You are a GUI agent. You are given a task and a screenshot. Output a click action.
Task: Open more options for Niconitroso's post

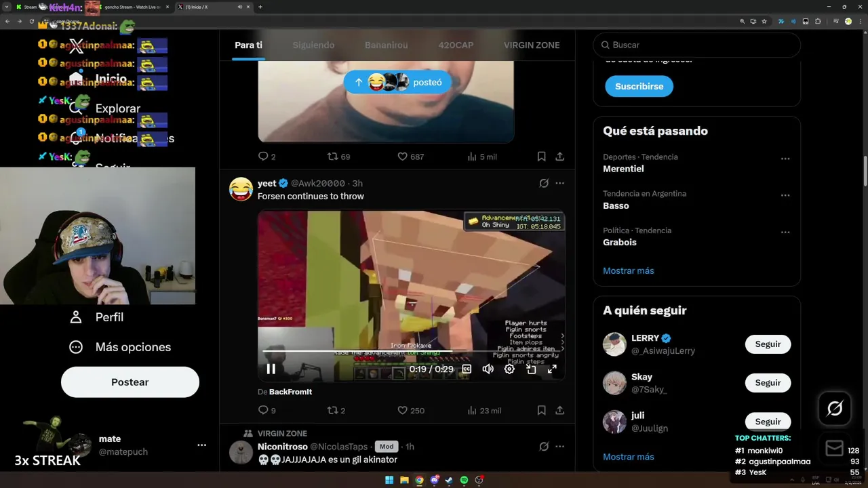pyautogui.click(x=559, y=447)
